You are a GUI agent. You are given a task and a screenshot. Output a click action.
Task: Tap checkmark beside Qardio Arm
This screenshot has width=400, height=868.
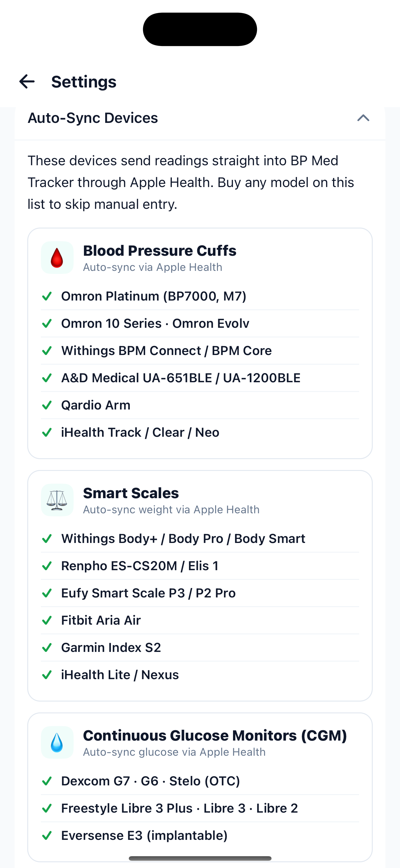coord(47,405)
